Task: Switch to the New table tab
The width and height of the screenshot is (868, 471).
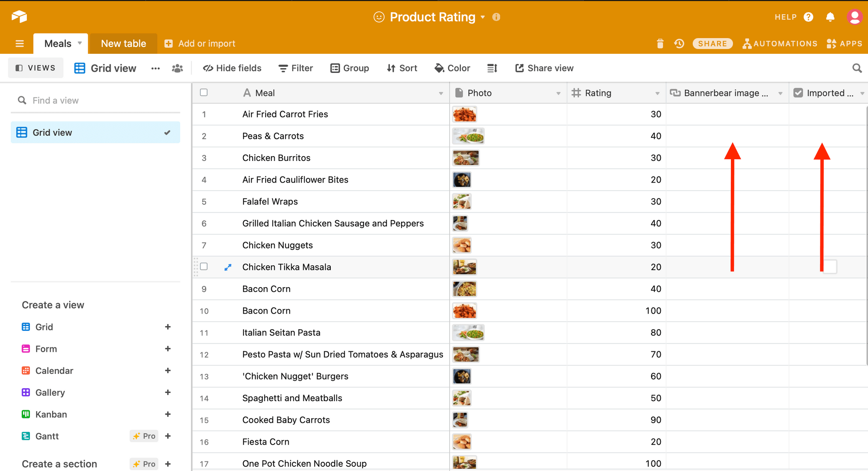Action: click(x=123, y=43)
